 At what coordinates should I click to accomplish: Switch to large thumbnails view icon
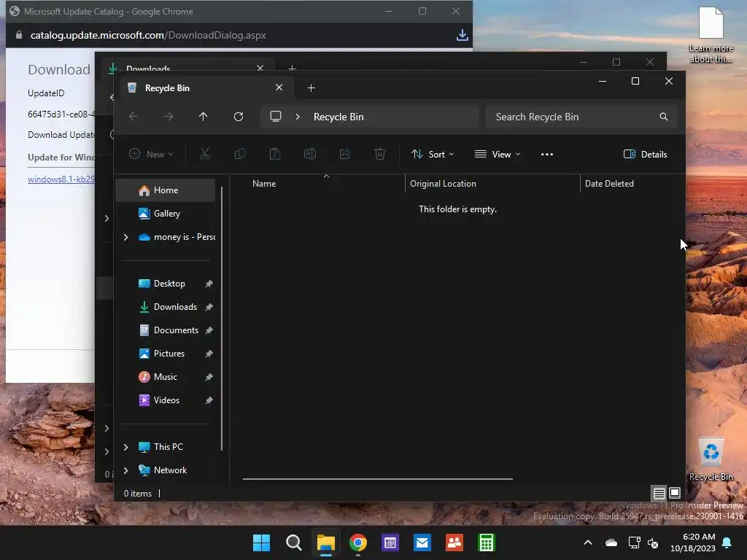(675, 493)
